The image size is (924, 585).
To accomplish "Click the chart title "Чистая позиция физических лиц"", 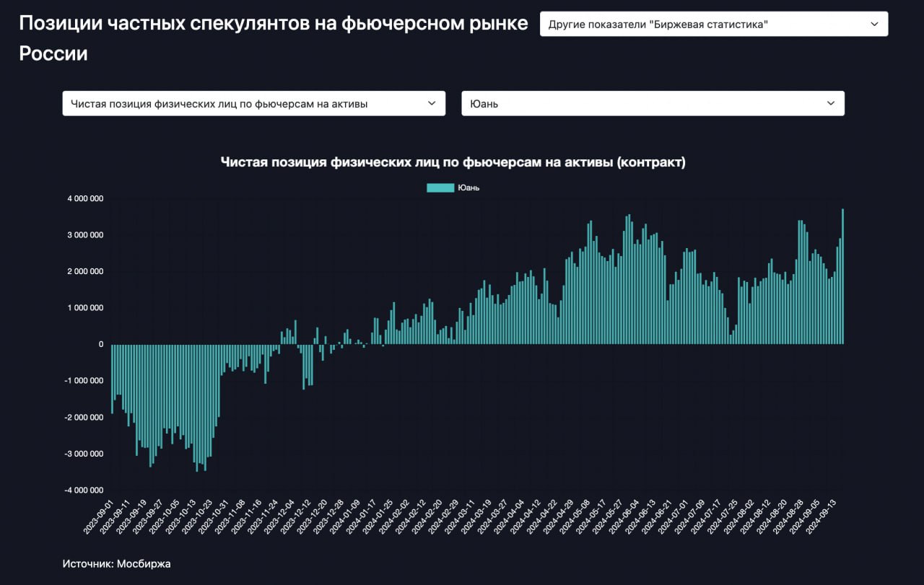I will (x=453, y=162).
